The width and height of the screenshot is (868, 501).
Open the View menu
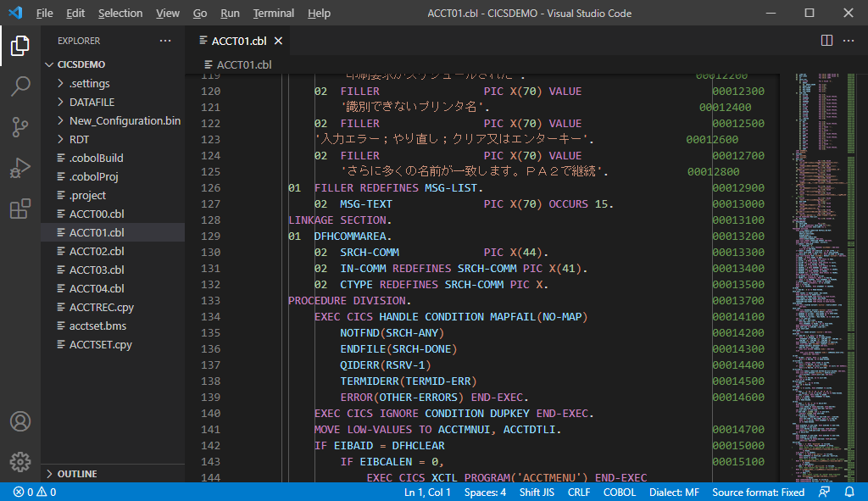coord(167,14)
